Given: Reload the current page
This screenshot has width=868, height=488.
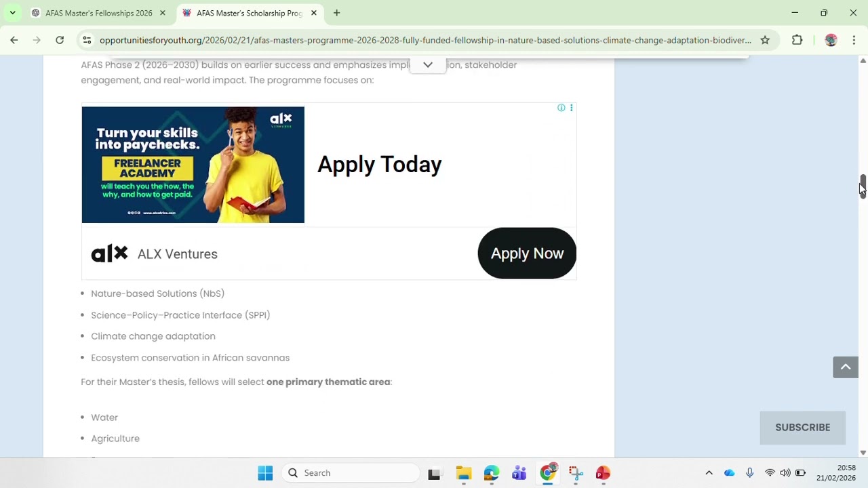Looking at the screenshot, I should coord(60,40).
